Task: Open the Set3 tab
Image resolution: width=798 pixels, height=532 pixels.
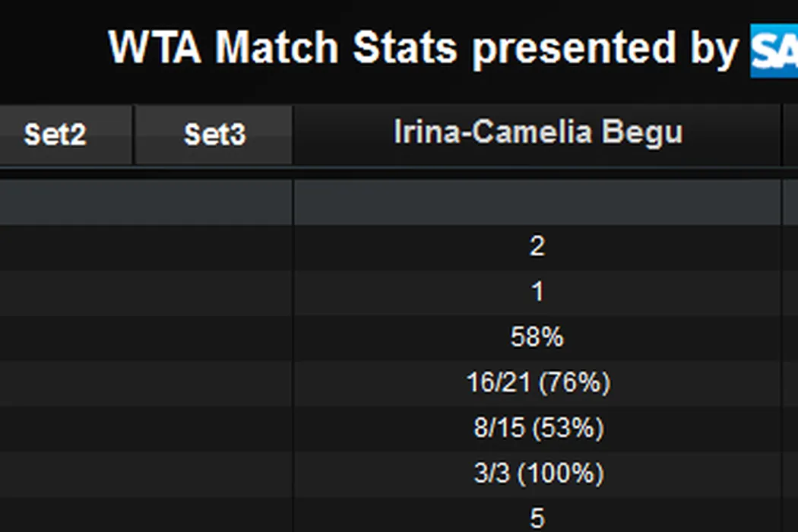Action: pyautogui.click(x=214, y=135)
